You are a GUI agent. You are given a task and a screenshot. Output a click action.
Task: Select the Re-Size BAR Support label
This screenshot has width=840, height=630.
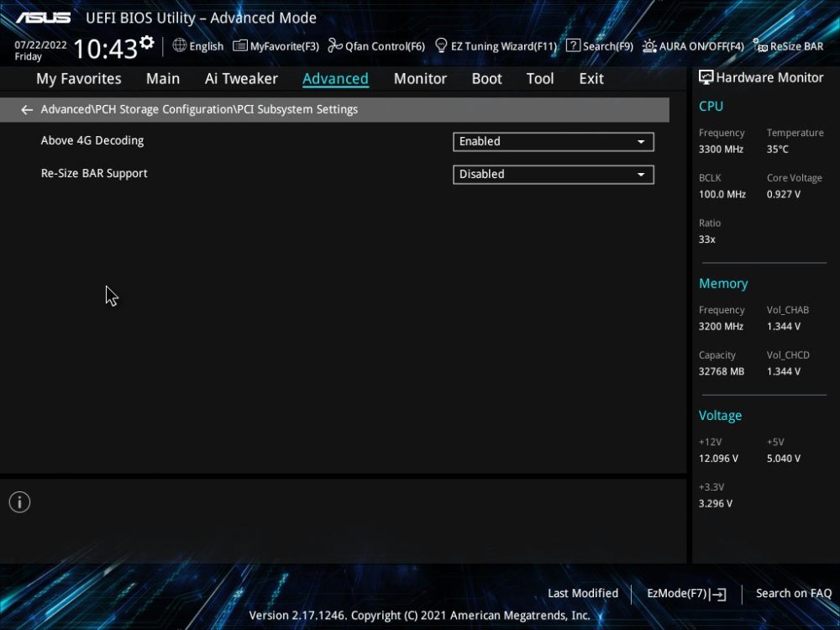click(x=94, y=174)
